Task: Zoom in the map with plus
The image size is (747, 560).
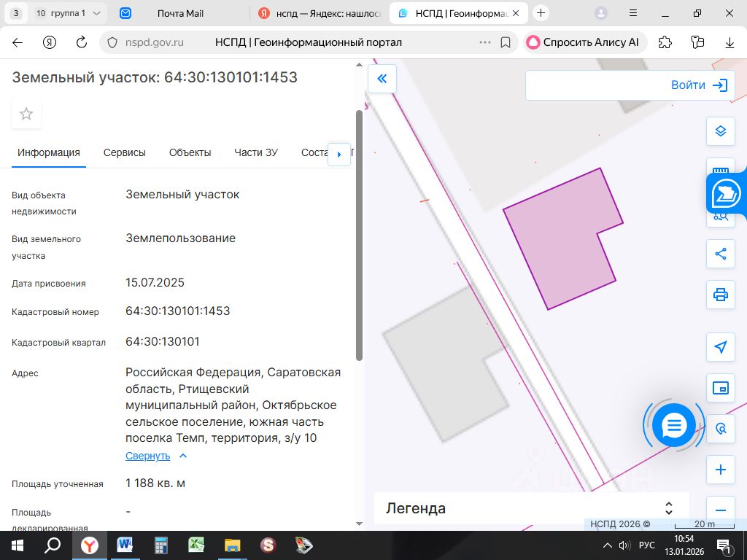Action: [x=720, y=470]
